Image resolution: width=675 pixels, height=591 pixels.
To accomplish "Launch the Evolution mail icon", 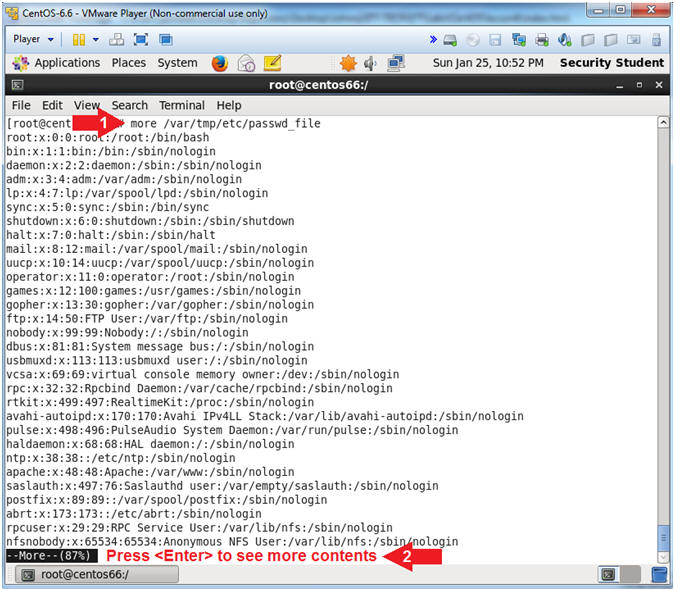I will tap(247, 63).
